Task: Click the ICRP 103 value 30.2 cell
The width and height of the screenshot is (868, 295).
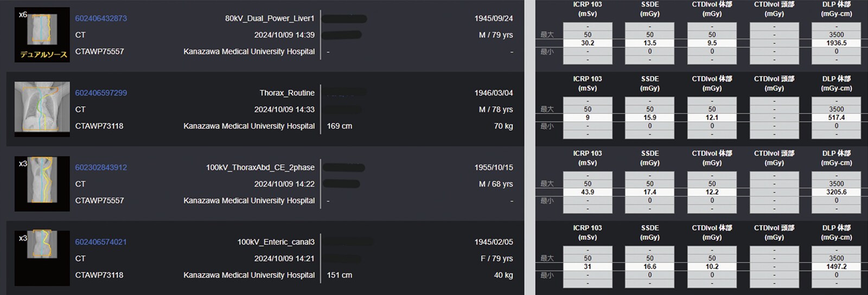Action: pos(588,43)
